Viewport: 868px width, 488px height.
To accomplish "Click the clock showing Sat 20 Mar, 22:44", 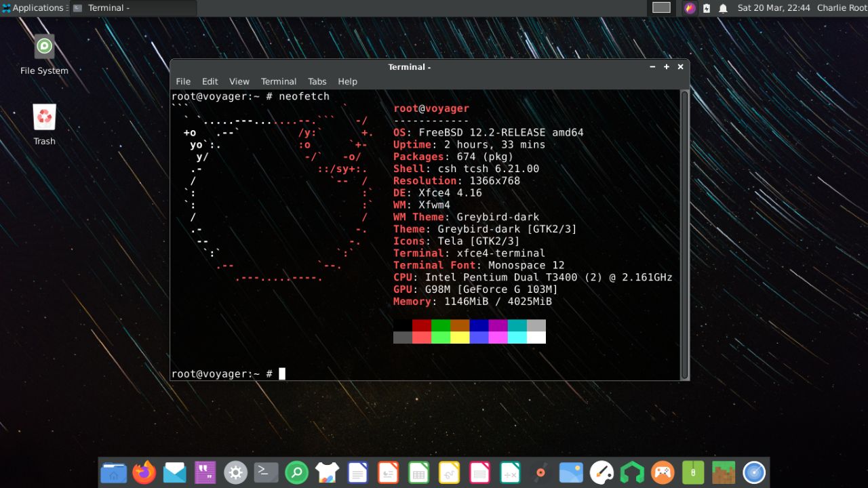I will (774, 8).
